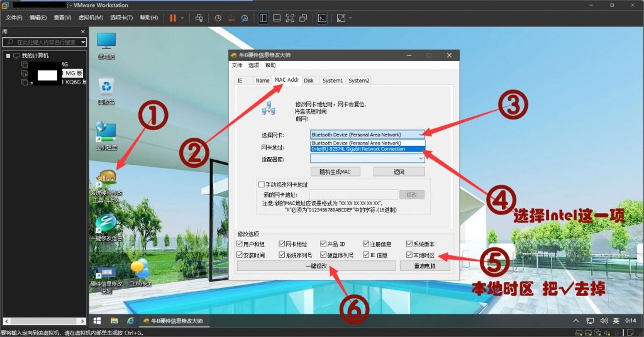
Task: Uncheck 系统版本 checkbox
Action: click(x=409, y=244)
